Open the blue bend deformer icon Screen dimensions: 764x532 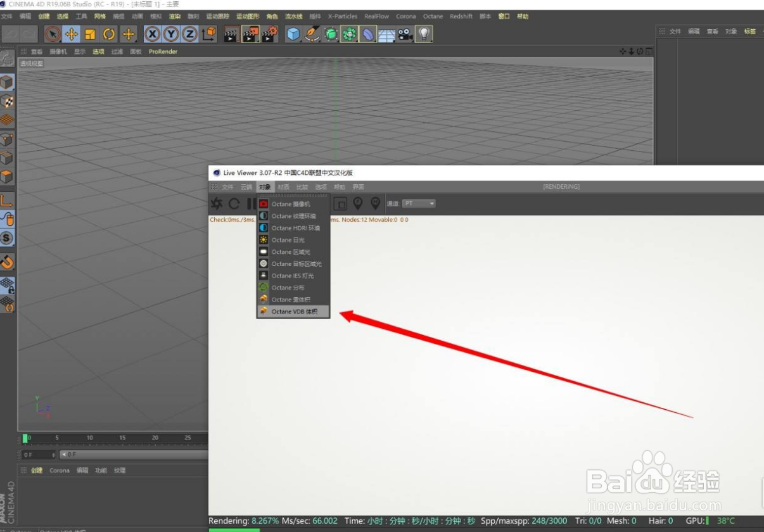(x=368, y=34)
